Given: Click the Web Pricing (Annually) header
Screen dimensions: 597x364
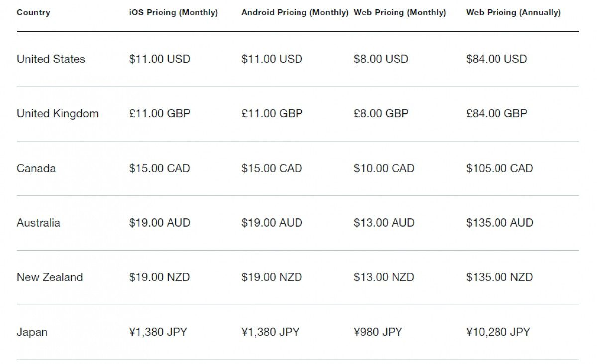Looking at the screenshot, I should click(x=513, y=13).
